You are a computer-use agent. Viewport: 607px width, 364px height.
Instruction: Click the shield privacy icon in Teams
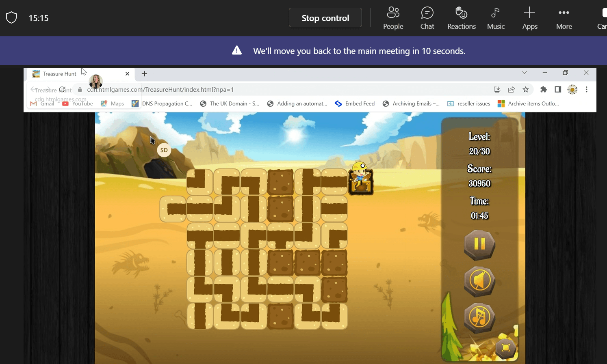[x=11, y=18]
